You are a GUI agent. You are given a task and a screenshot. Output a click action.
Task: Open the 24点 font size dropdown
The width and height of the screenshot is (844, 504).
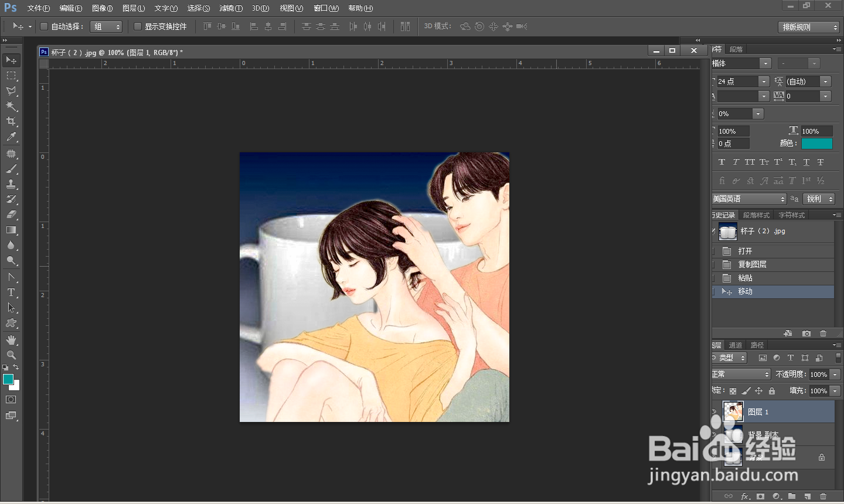pos(763,81)
